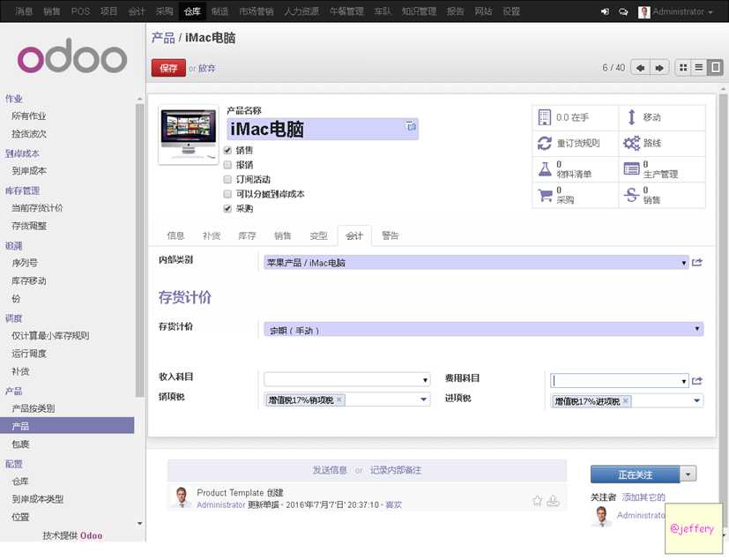Click the download icon on the message
This screenshot has height=560, width=729.
pyautogui.click(x=553, y=500)
